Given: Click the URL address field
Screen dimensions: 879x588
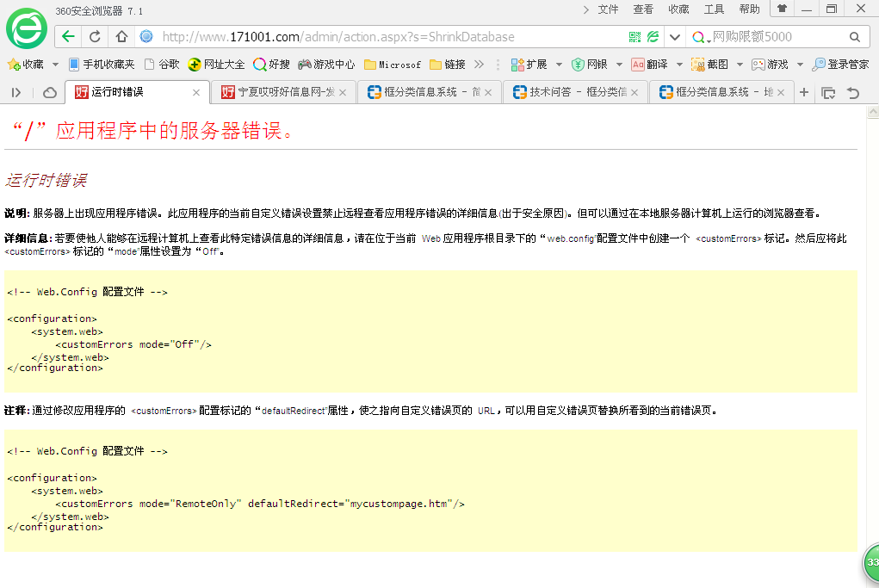Looking at the screenshot, I should pos(387,37).
